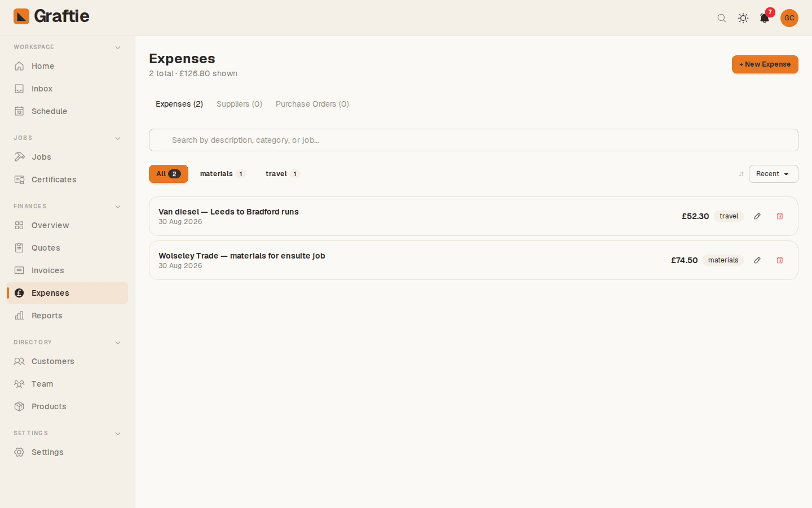Click the Customers people icon
812x508 pixels.
[19, 361]
